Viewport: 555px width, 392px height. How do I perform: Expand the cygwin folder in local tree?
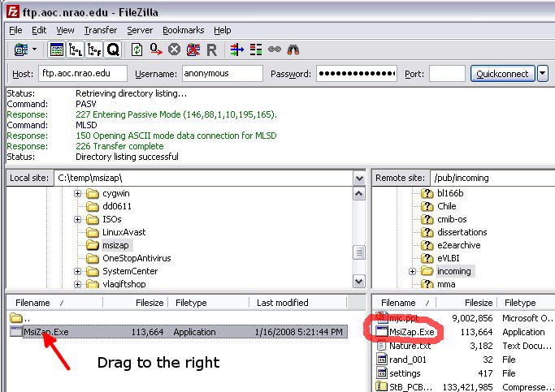click(x=79, y=194)
